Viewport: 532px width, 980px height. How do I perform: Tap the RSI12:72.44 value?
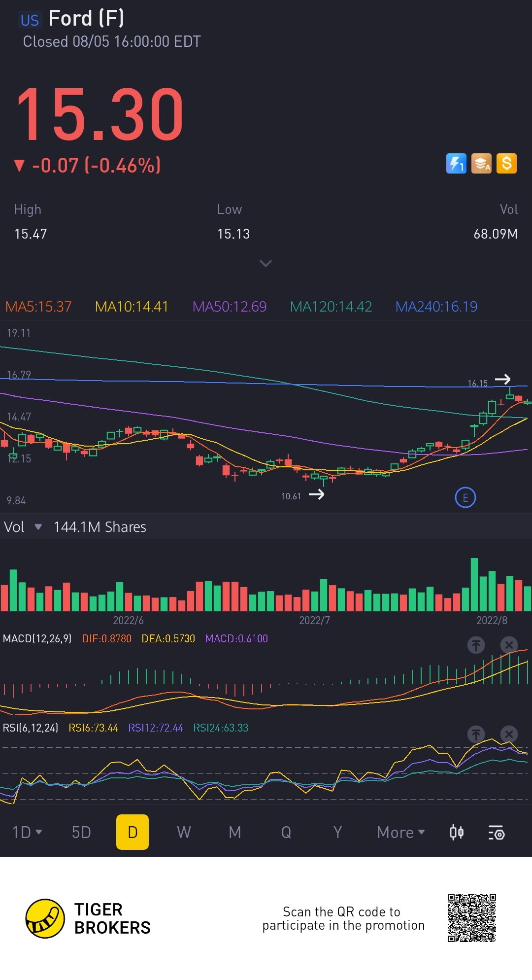tap(156, 728)
